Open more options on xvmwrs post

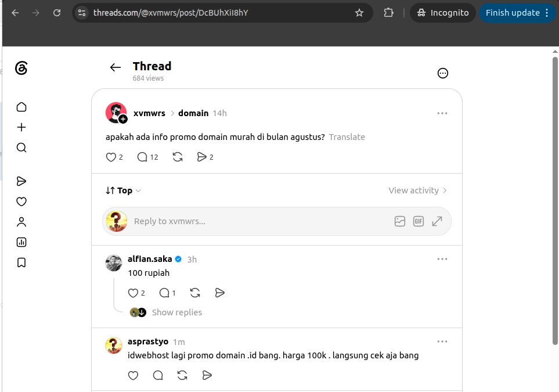[x=442, y=113]
